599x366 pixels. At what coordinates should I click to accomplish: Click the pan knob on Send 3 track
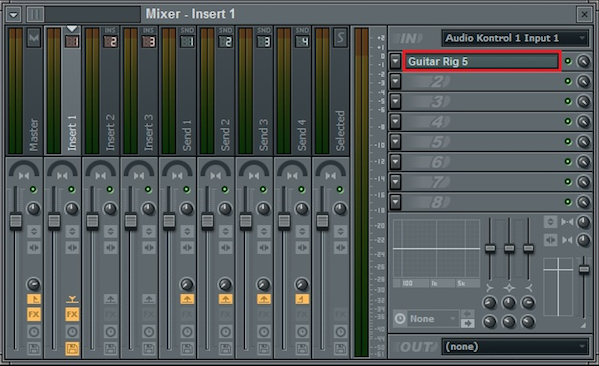263,209
